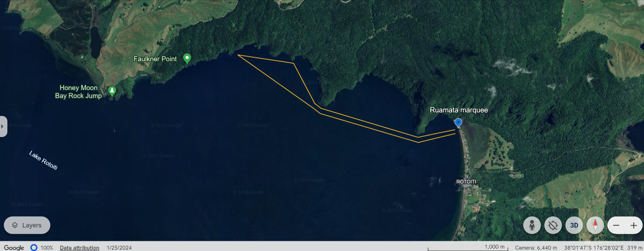Click the Google logo in the status bar
The width and height of the screenshot is (644, 251).
pos(14,247)
